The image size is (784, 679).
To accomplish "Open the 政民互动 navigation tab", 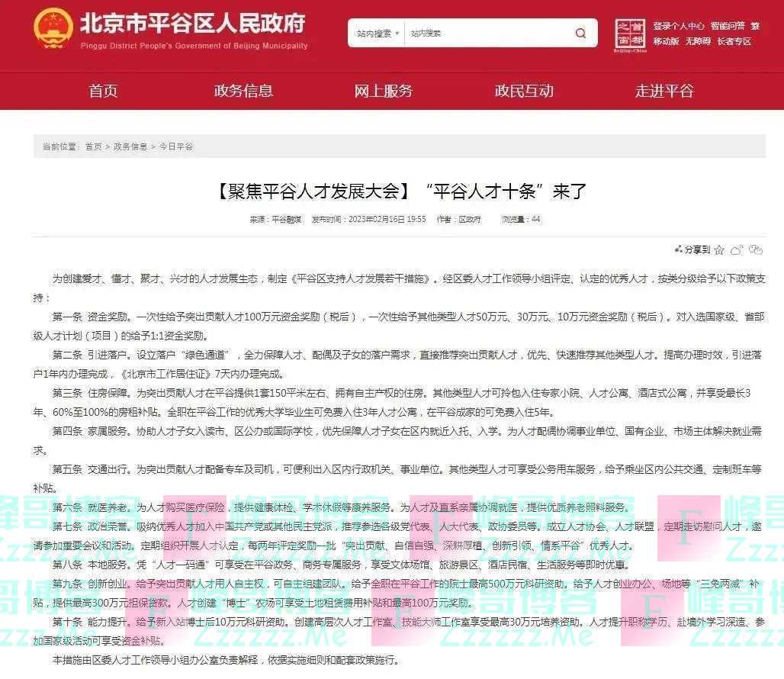I will (x=524, y=91).
